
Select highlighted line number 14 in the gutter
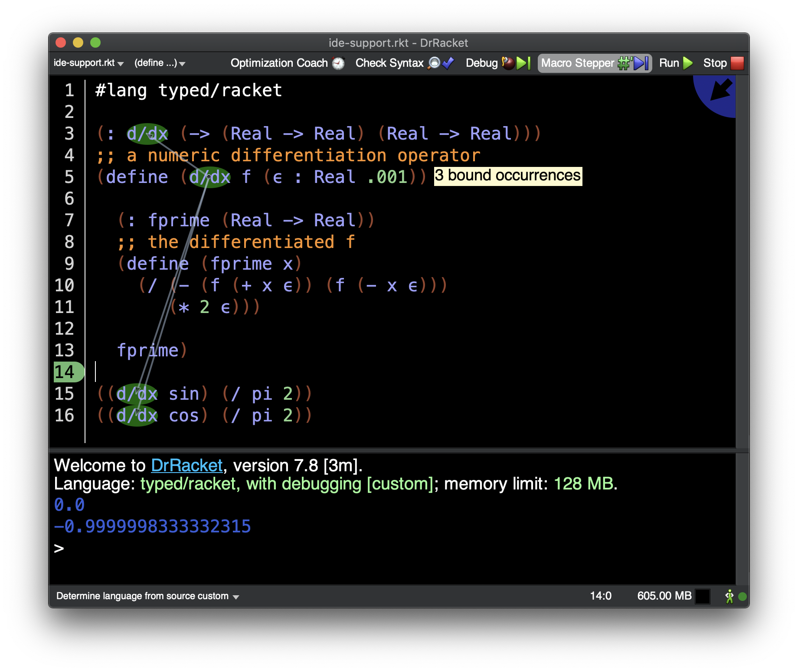pos(65,372)
